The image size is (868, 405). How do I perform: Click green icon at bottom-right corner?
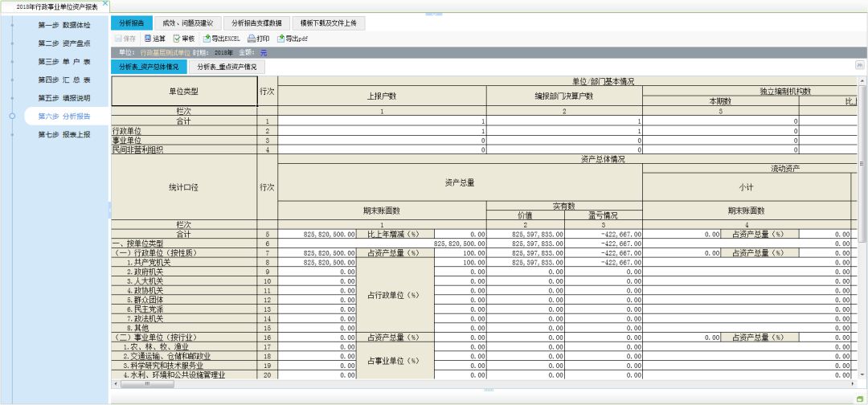(860, 399)
